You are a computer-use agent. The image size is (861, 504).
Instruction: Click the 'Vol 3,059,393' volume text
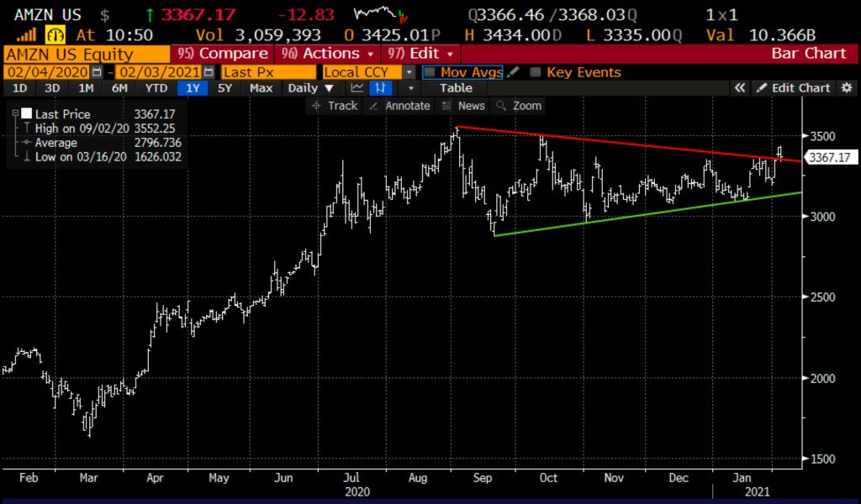[258, 35]
